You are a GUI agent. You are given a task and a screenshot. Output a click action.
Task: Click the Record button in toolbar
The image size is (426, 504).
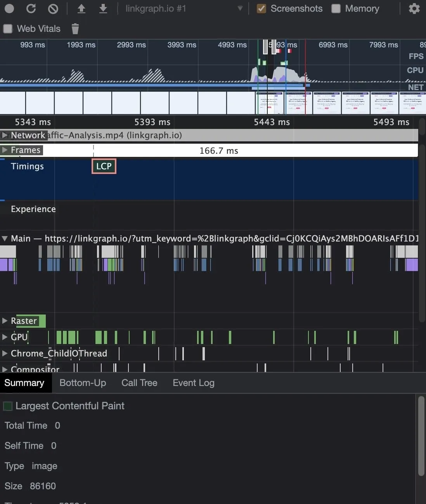click(9, 9)
